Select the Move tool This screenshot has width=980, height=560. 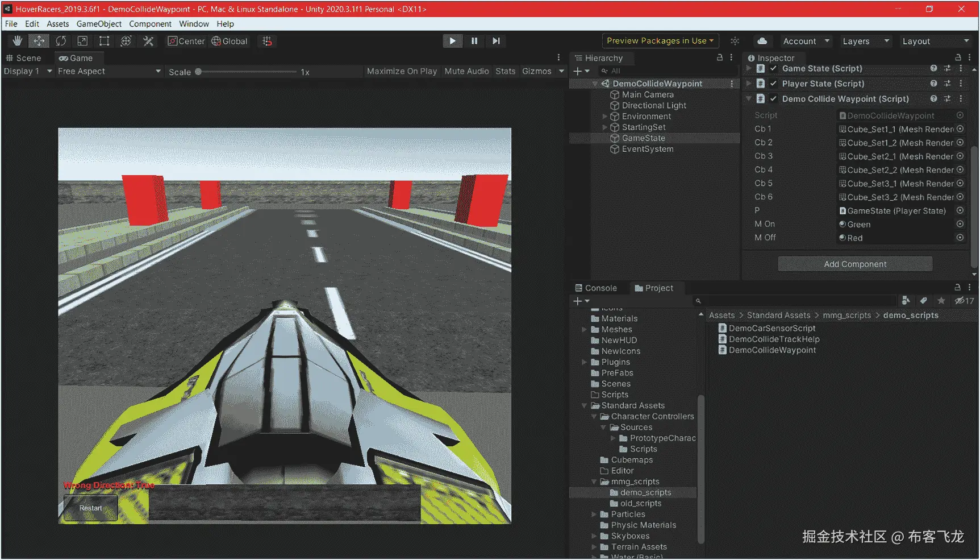[39, 41]
